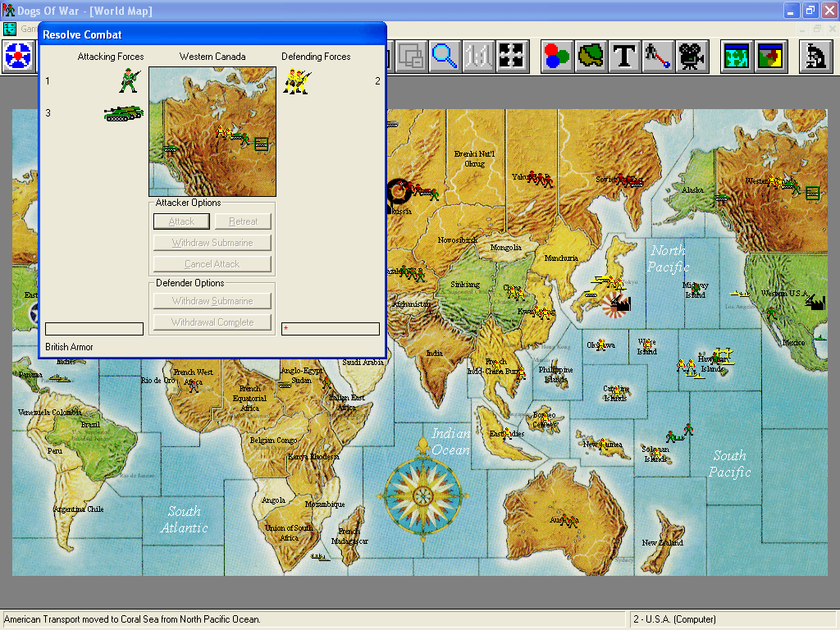Click the New Zealand territory label
840x630 pixels.
pyautogui.click(x=663, y=543)
